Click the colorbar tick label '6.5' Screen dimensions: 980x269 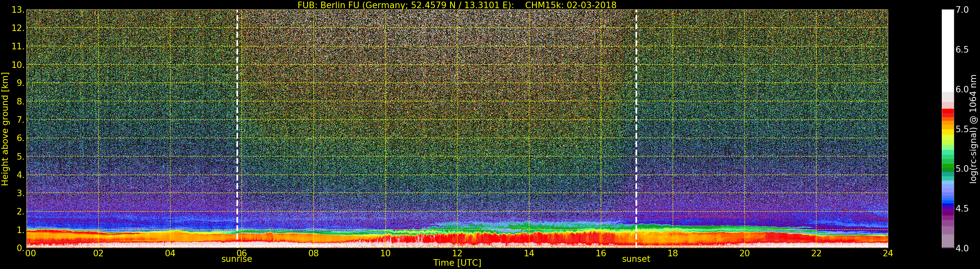click(x=962, y=50)
